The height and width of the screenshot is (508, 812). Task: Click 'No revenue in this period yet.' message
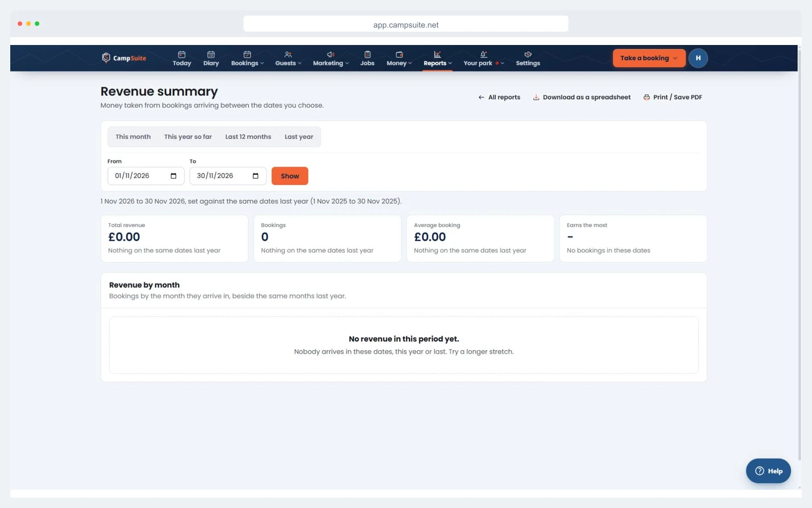(404, 339)
